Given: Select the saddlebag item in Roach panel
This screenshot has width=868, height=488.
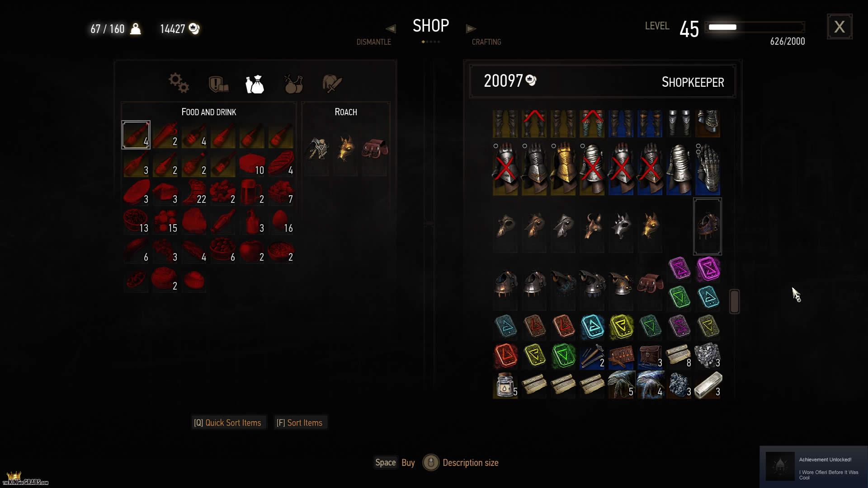Looking at the screenshot, I should point(375,150).
